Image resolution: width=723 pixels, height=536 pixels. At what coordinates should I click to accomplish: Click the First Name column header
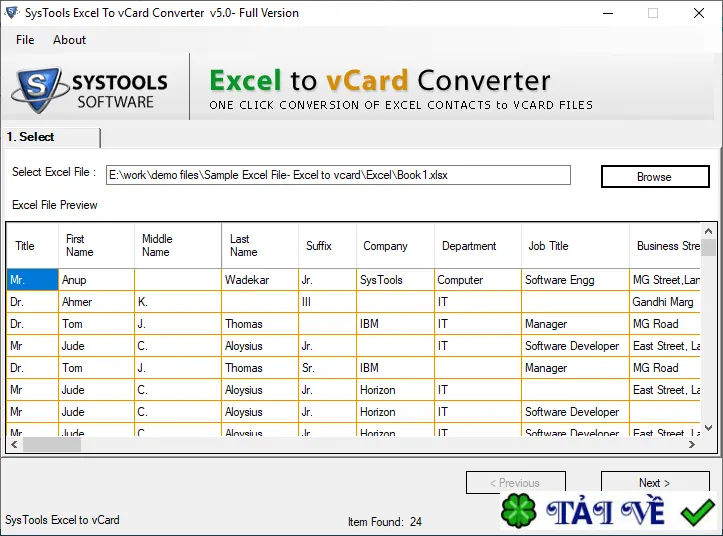pos(96,245)
